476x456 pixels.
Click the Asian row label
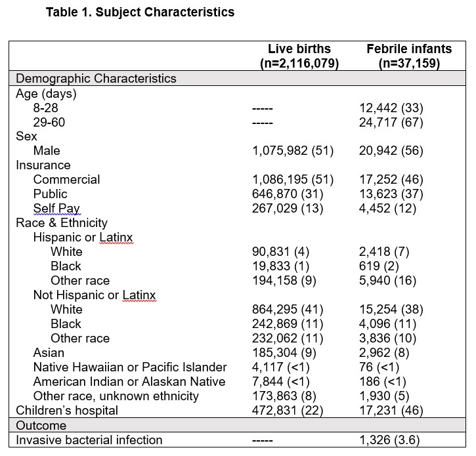49,353
